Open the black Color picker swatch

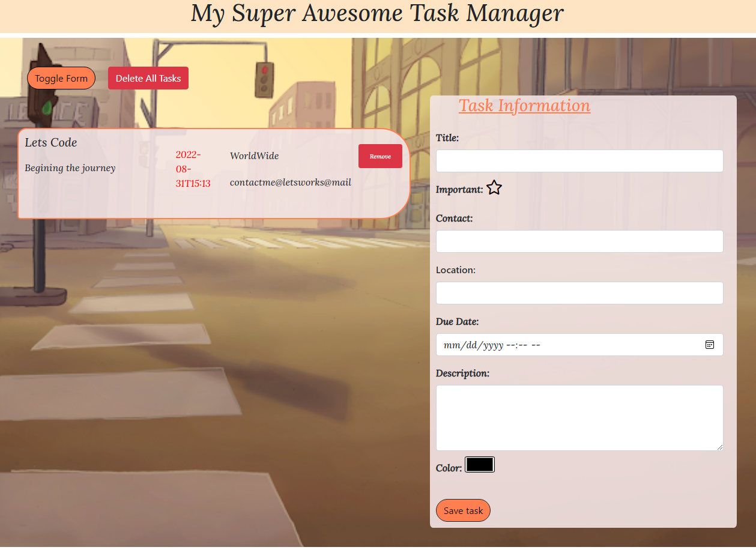point(480,465)
